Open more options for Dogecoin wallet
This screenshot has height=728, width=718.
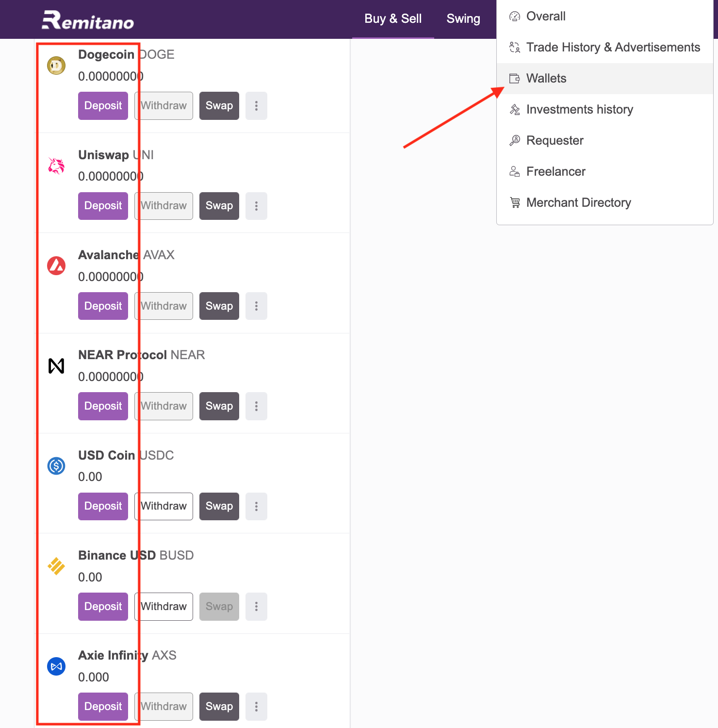tap(256, 106)
